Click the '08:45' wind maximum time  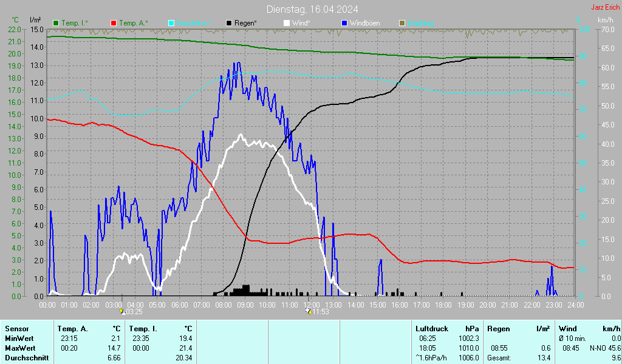click(x=570, y=348)
